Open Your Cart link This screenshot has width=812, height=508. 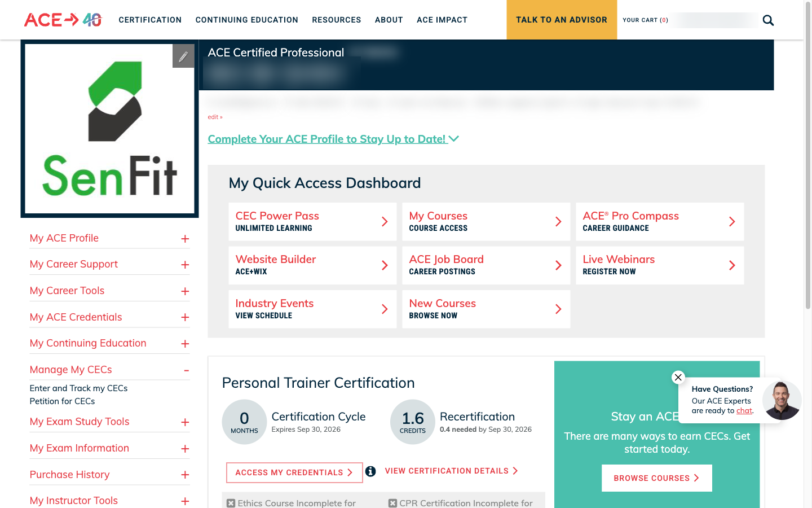coord(645,20)
